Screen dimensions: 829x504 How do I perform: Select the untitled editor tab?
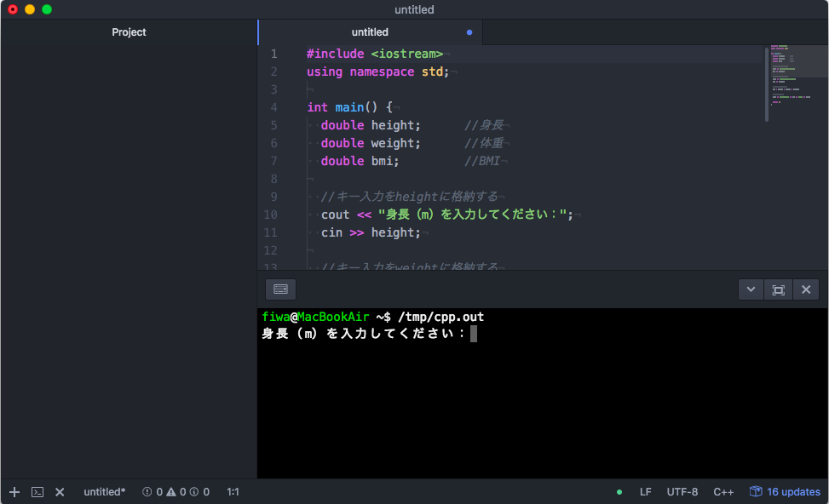tap(370, 32)
